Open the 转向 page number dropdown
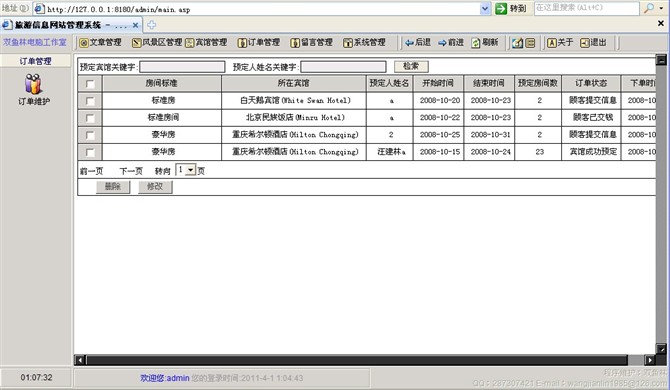The width and height of the screenshot is (670, 390). 186,170
